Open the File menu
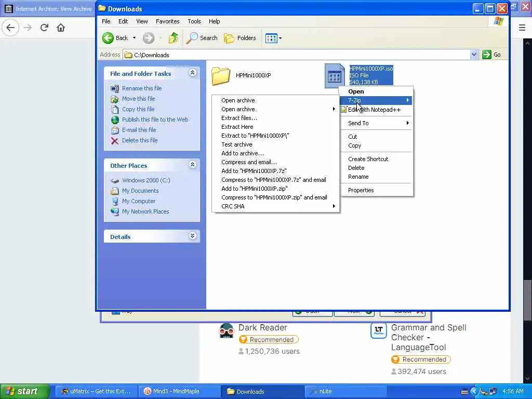Screen dimensions: 532x399 coord(106,21)
